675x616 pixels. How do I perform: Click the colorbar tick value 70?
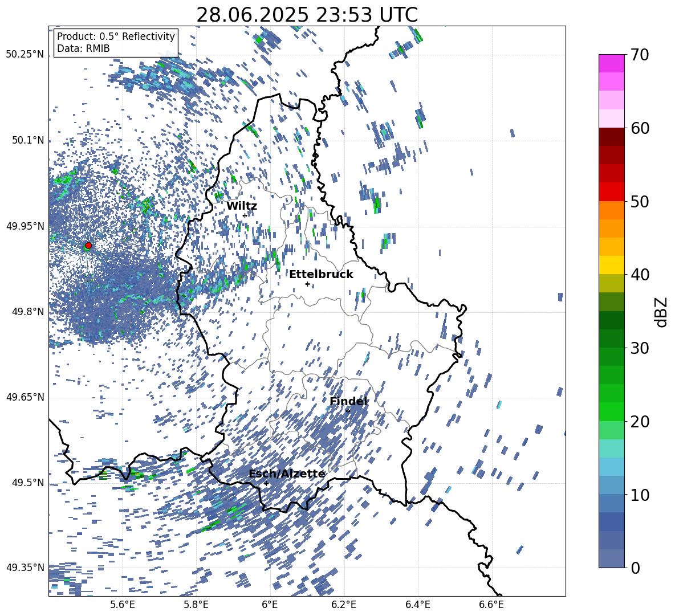coord(640,55)
